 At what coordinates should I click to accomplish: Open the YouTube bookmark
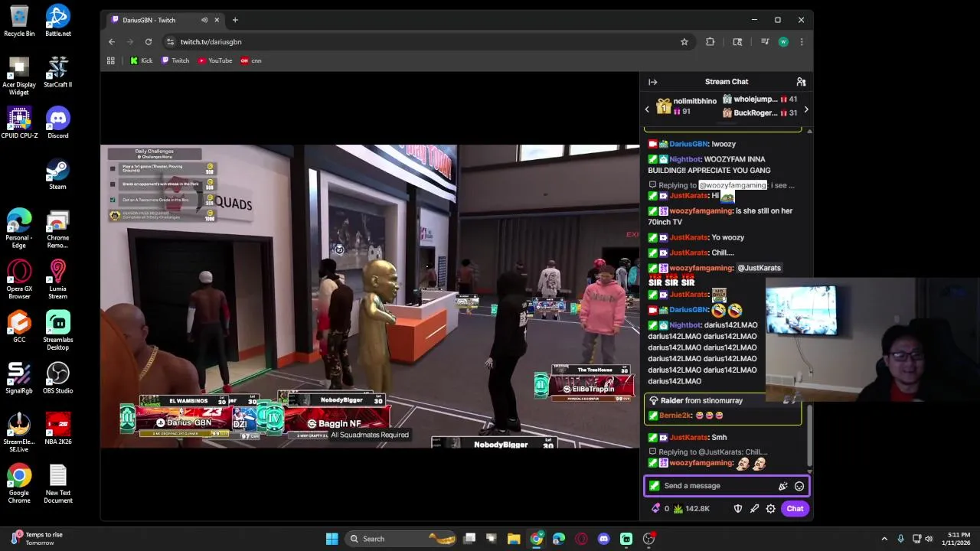pos(215,60)
